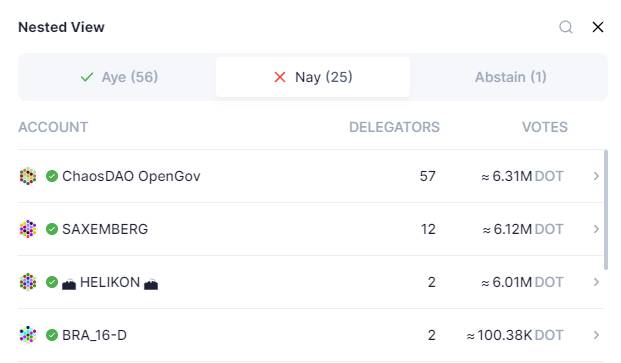621x363 pixels.
Task: Close the Nested View dialog
Action: [598, 27]
